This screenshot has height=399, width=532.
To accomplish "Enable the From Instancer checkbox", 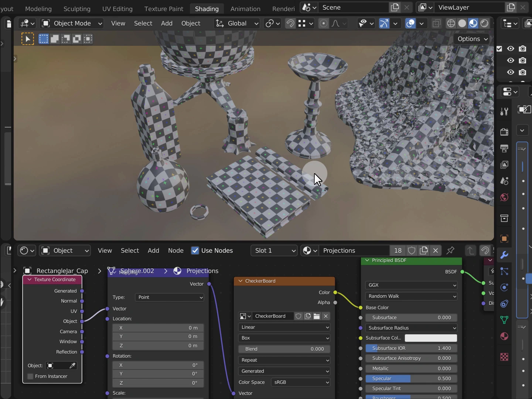I will click(x=31, y=376).
